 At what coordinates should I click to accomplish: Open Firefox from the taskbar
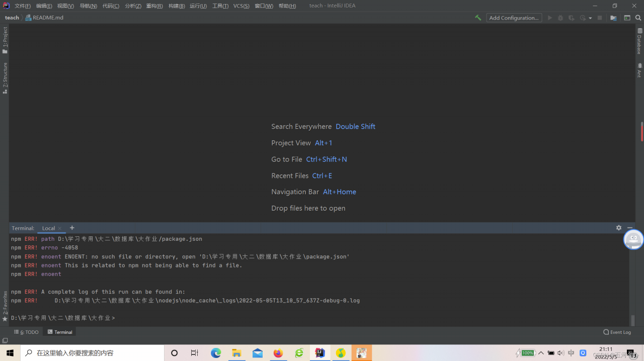[x=278, y=353]
